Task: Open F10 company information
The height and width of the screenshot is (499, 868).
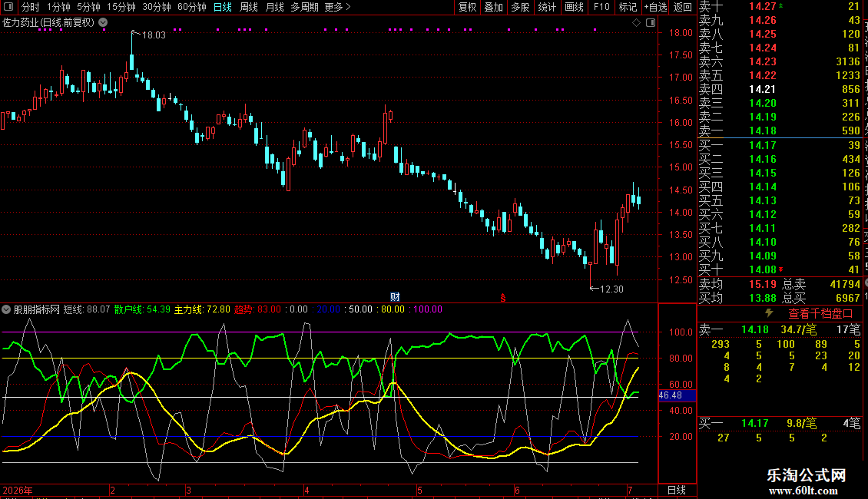Action: 601,7
